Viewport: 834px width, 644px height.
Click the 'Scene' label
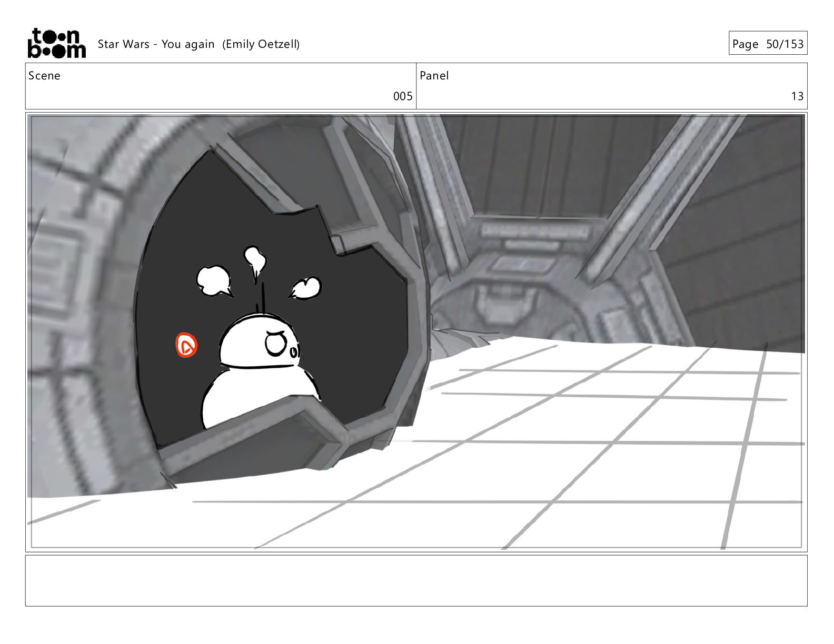coord(44,76)
